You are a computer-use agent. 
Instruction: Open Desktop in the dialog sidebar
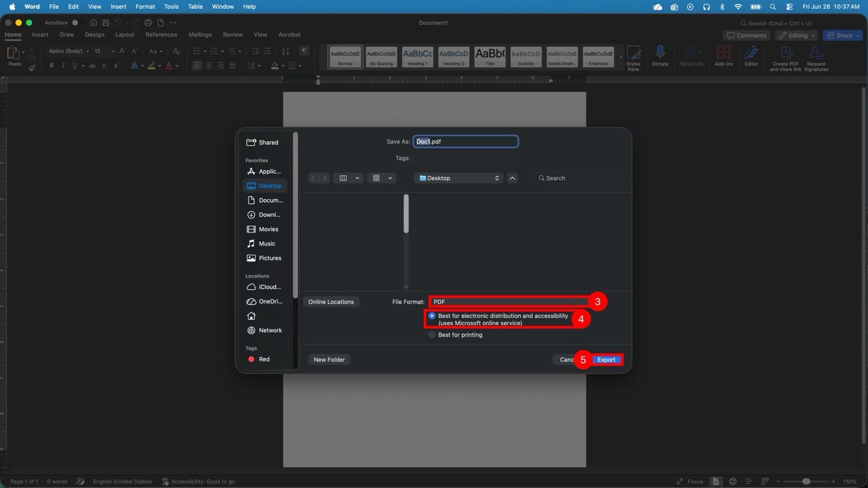(265, 186)
